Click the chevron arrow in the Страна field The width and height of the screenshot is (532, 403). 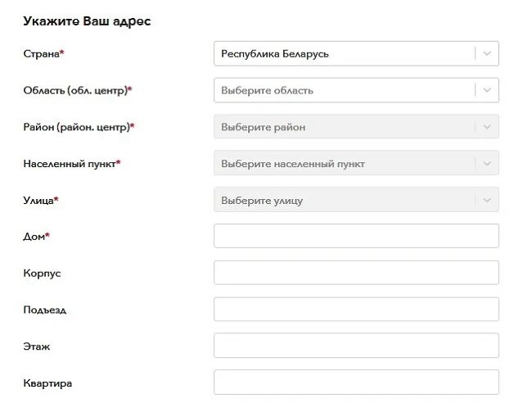click(x=487, y=53)
